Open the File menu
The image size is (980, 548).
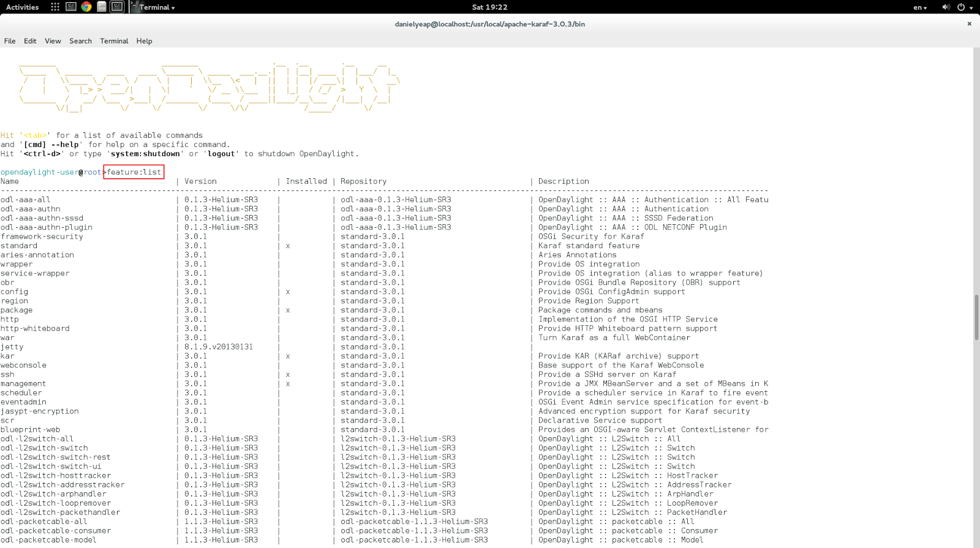(x=10, y=41)
